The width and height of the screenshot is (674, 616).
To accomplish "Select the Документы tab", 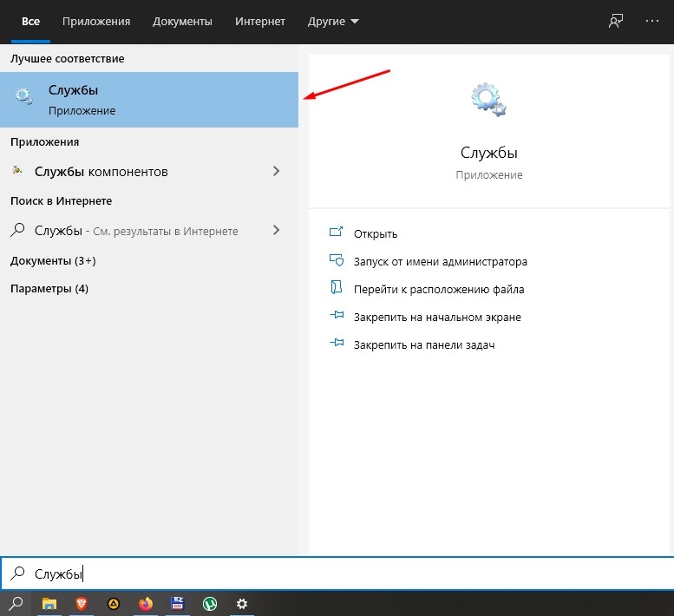I will pos(182,22).
